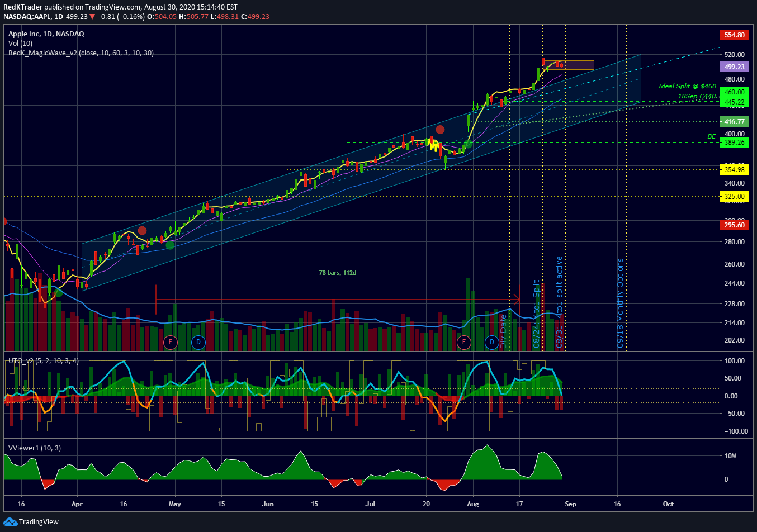Click the 244.00 price axis tick
The image size is (757, 532).
[x=735, y=283]
